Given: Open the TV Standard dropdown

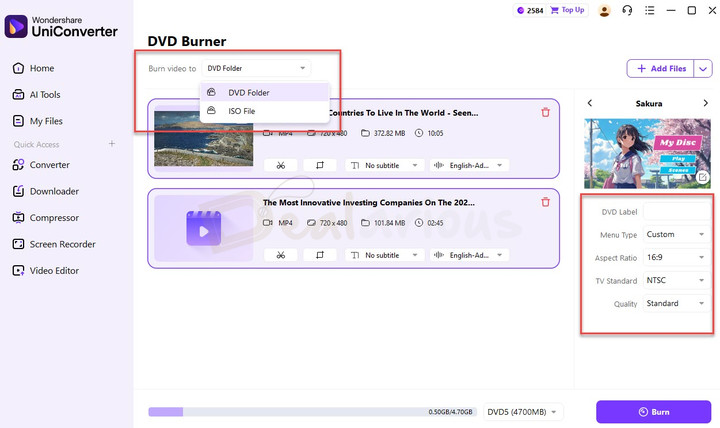Looking at the screenshot, I should pos(676,281).
